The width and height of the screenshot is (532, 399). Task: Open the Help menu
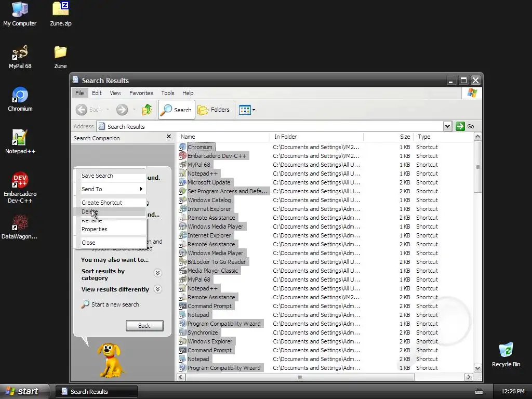(x=188, y=93)
